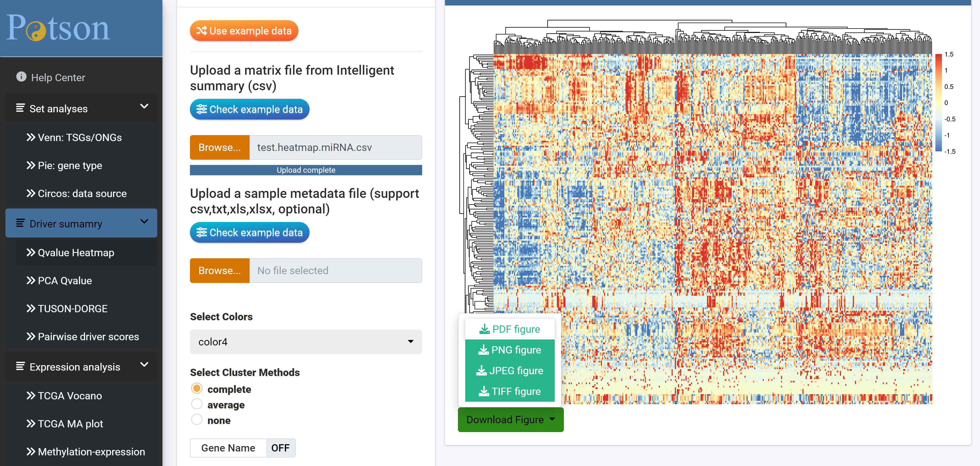Click the Use example data button
Screen dimensions: 980x466
[244, 30]
